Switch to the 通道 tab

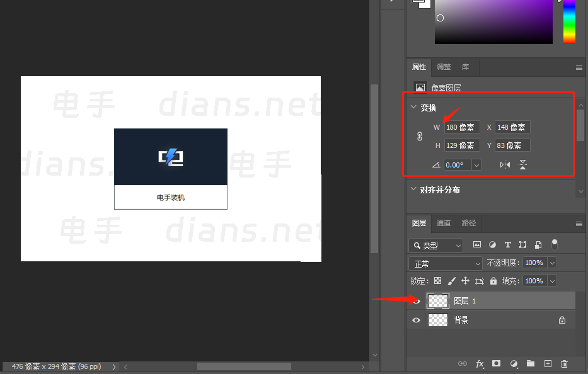click(443, 223)
